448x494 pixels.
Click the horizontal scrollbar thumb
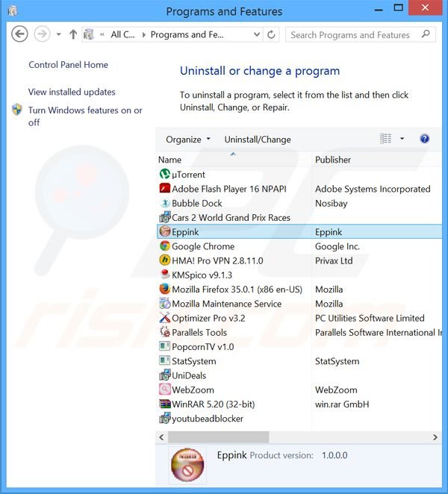click(x=218, y=437)
